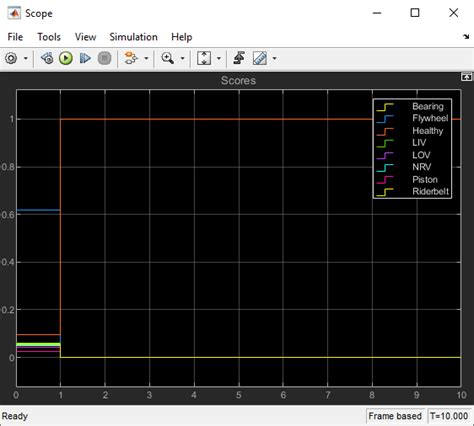This screenshot has width=474, height=426.
Task: Click the grayed Stop simulation button
Action: click(x=104, y=58)
